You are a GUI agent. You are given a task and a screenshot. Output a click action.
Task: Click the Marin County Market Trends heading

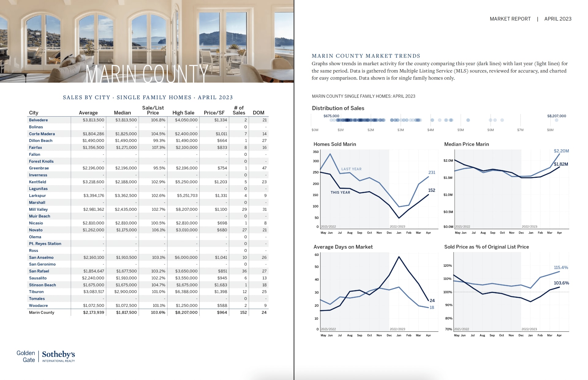[366, 56]
